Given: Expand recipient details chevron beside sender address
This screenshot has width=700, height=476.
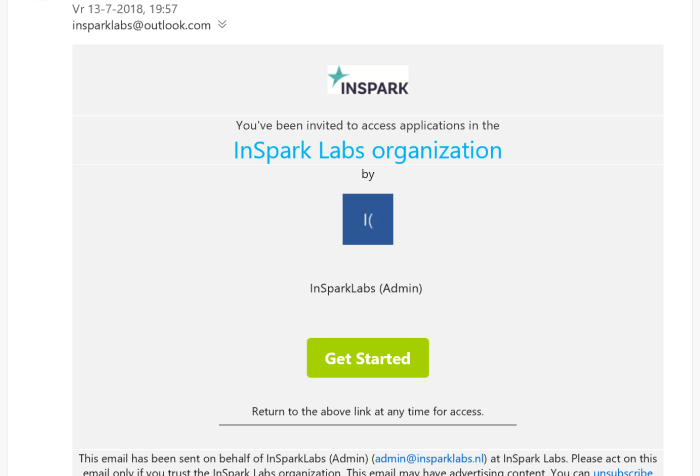Looking at the screenshot, I should [222, 25].
